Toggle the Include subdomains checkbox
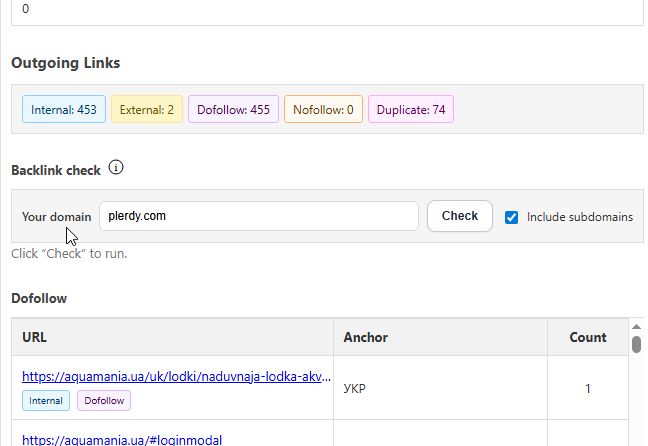Screen dimensions: 648x446 coord(512,217)
